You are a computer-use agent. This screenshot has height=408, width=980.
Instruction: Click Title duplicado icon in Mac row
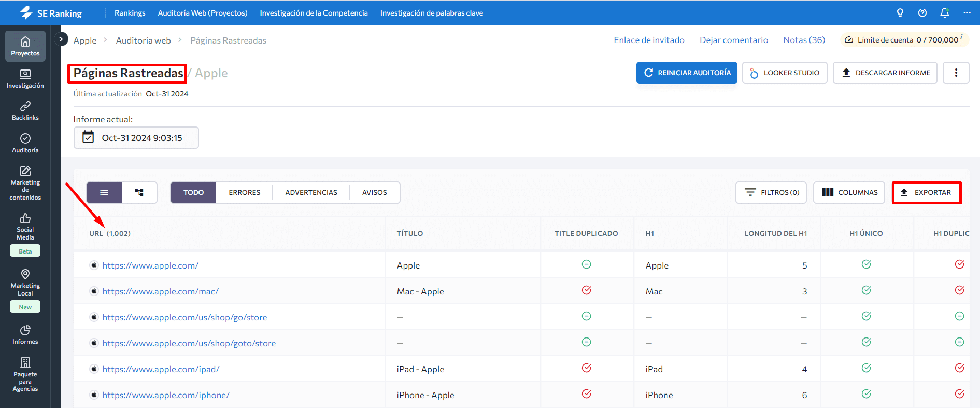(586, 290)
